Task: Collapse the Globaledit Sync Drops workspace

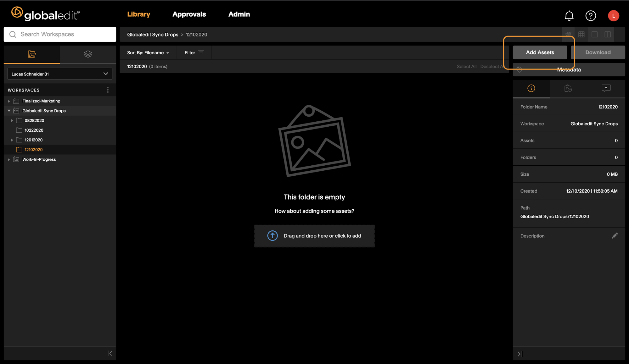Action: pyautogui.click(x=9, y=111)
